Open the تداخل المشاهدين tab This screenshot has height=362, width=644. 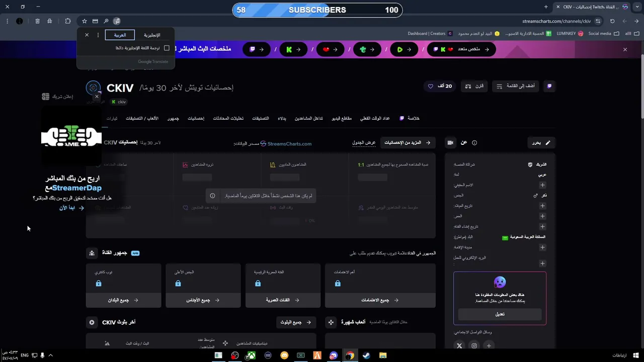(x=308, y=118)
